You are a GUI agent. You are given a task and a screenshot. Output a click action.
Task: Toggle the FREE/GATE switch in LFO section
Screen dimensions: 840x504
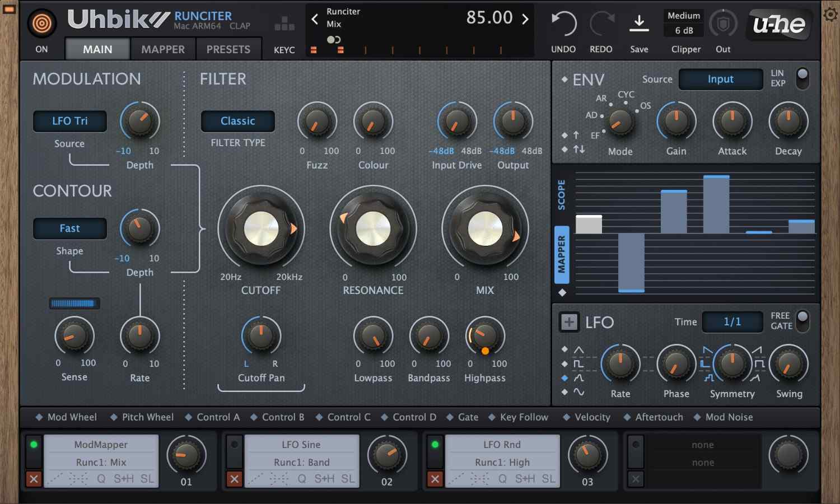point(802,322)
